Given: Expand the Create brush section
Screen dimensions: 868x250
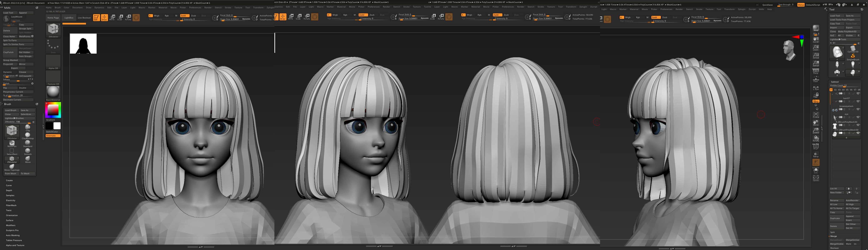Looking at the screenshot, I should click(9, 180).
